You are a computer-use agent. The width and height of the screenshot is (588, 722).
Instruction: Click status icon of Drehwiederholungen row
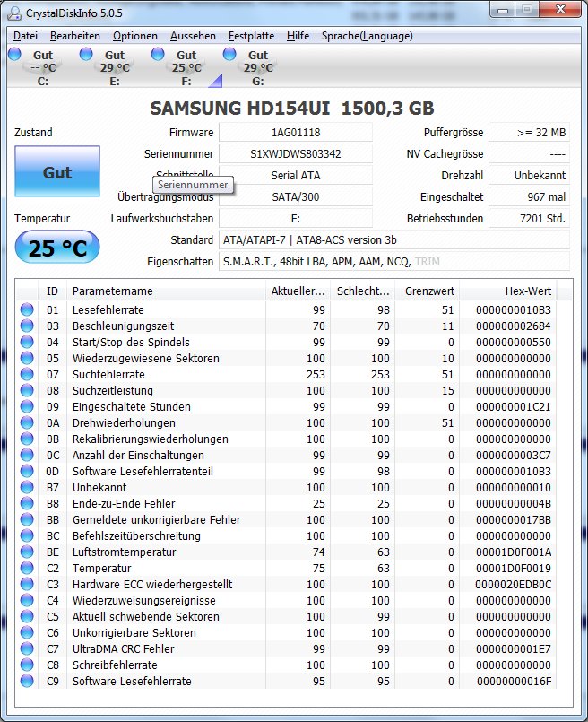(27, 422)
